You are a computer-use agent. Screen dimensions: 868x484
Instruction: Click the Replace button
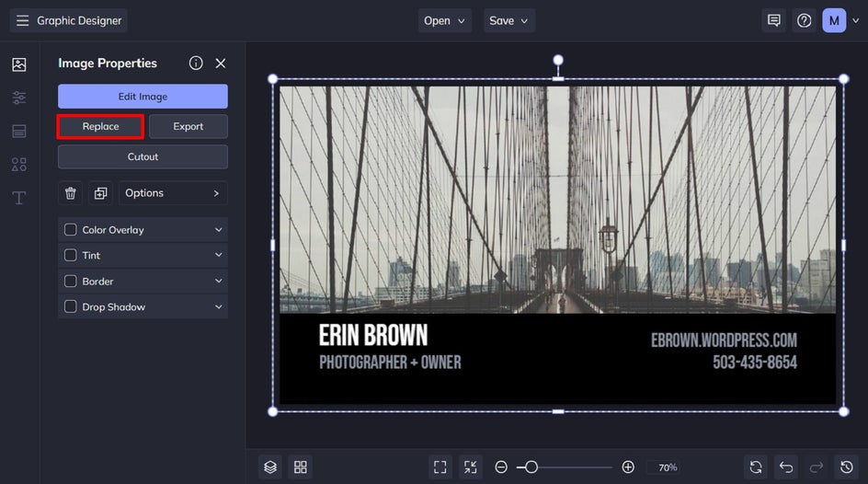100,127
